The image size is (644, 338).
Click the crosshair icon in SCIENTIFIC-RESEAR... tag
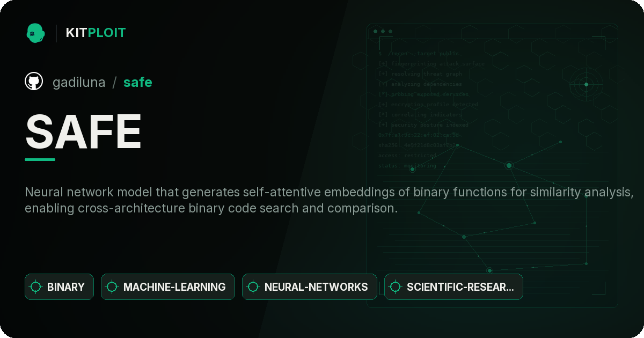(x=396, y=287)
